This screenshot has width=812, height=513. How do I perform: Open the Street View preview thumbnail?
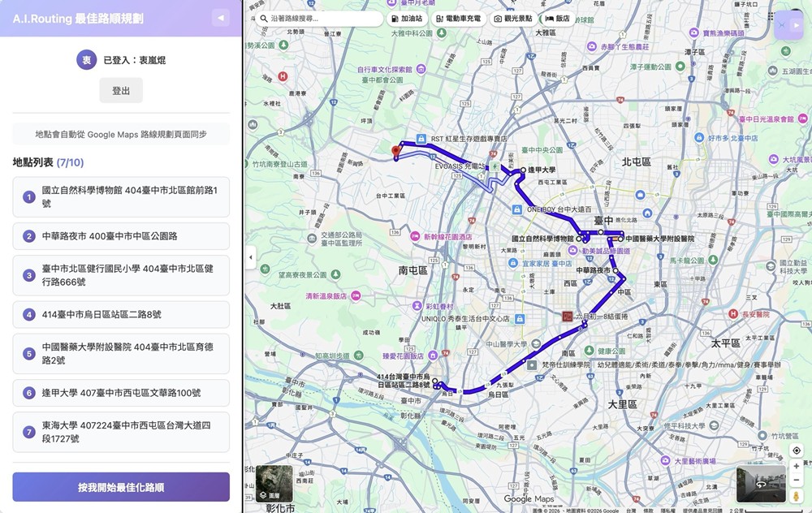click(761, 485)
